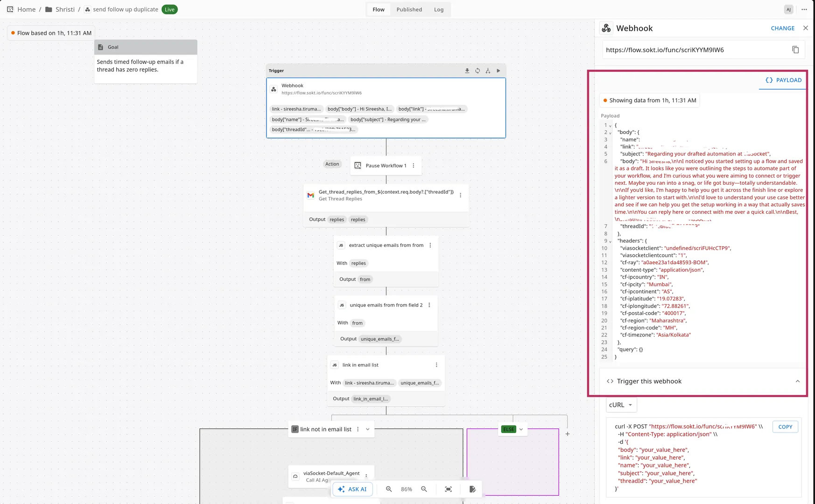Screen dimensions: 815x504
Task: Add a new branch with the plus icon
Action: coord(568,434)
